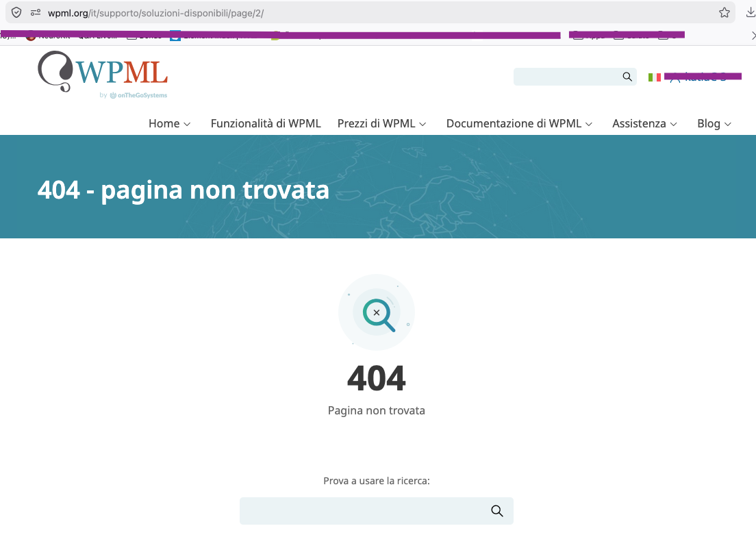Click the bottom search magnifier icon
Image resolution: width=756 pixels, height=550 pixels.
497,511
